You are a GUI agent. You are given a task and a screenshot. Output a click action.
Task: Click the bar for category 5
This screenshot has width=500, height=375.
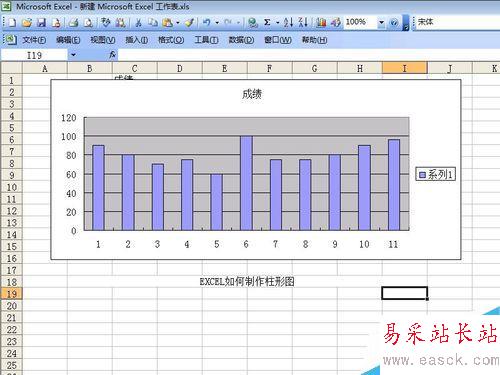click(217, 202)
